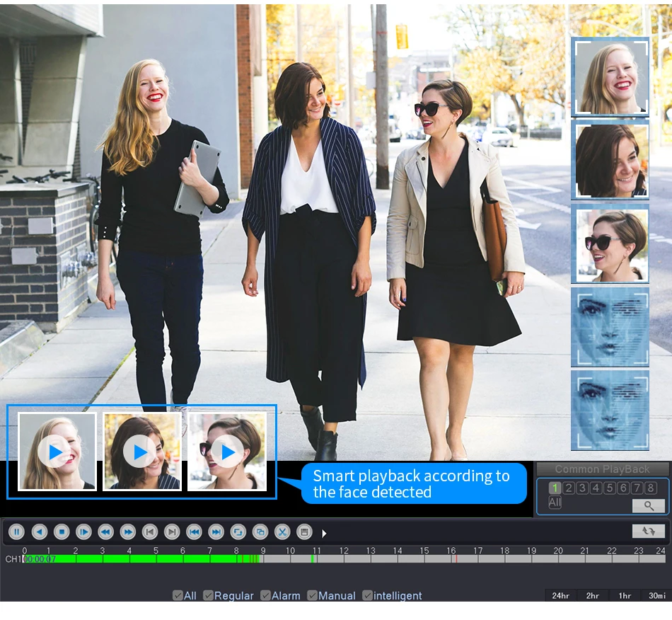672x620 pixels.
Task: Click the red marker near hour 16
Action: tap(456, 558)
